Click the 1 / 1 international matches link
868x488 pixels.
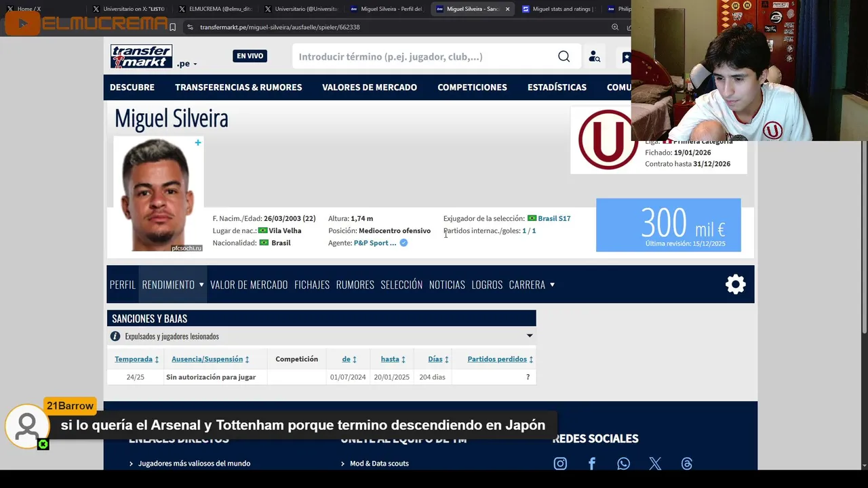click(x=529, y=230)
